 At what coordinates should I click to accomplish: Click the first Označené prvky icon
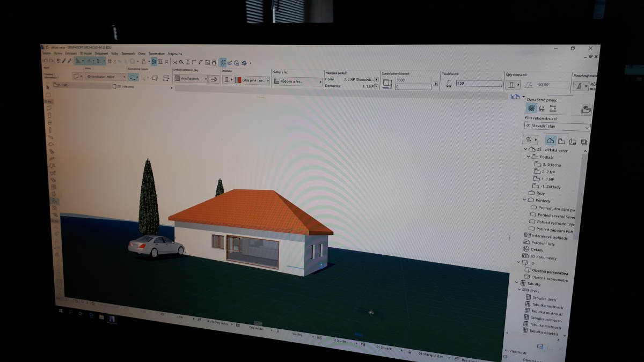(x=531, y=108)
